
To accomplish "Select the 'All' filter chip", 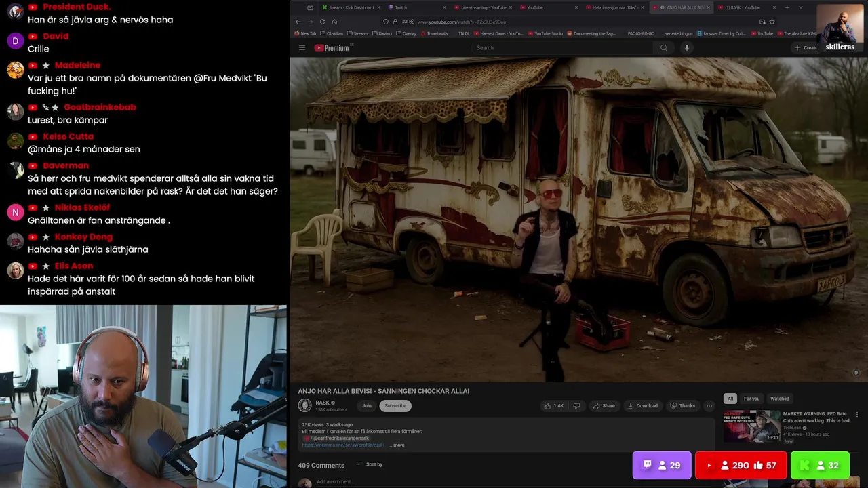I will pos(730,399).
